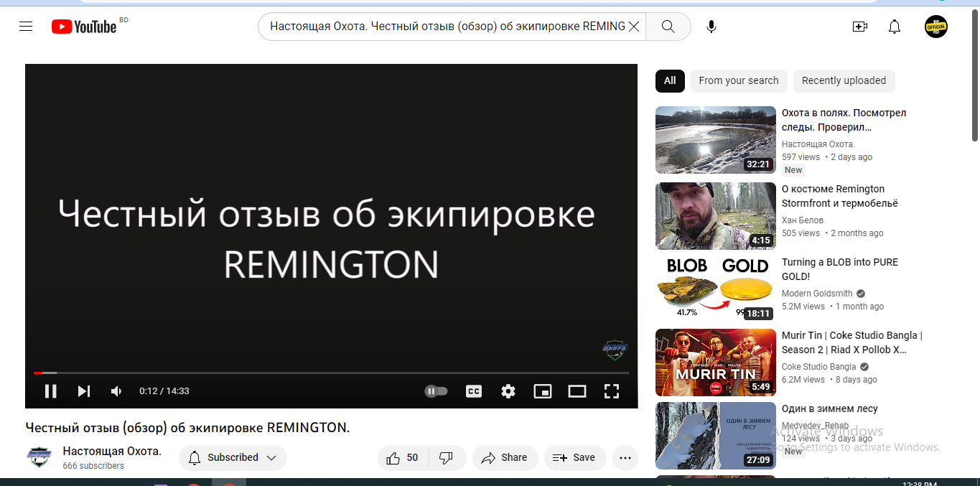The image size is (980, 486).
Task: Open the Turning a BLOB into PURE GOLD thumbnail
Action: (716, 289)
